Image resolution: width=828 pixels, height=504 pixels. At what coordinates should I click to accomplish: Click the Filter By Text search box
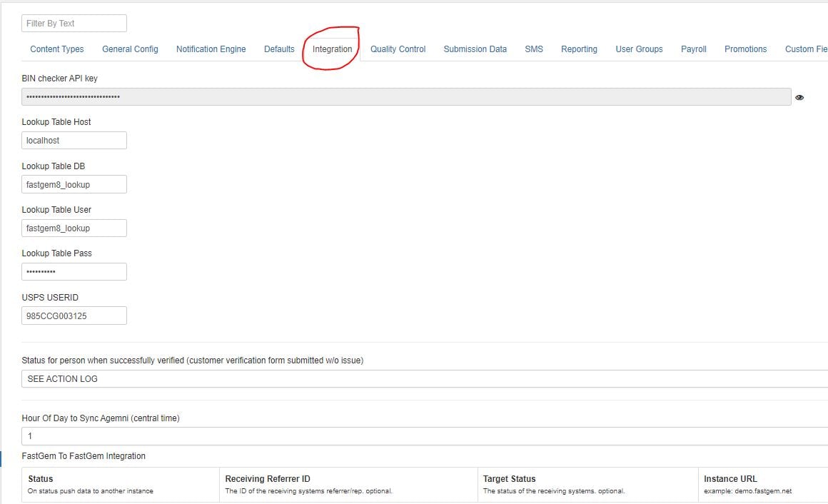click(x=74, y=24)
